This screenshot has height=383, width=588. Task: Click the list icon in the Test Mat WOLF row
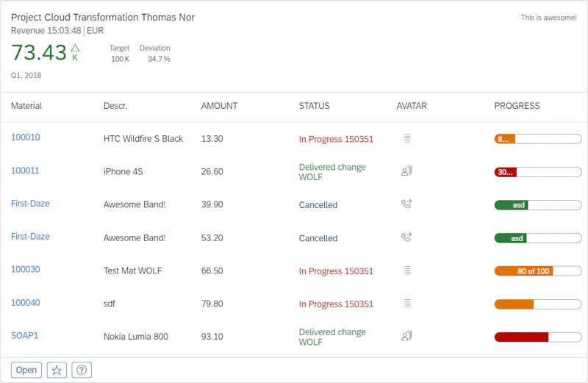coord(406,270)
